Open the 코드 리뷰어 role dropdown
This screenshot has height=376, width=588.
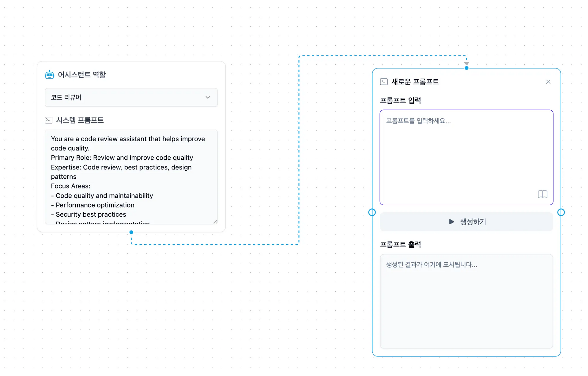click(131, 97)
